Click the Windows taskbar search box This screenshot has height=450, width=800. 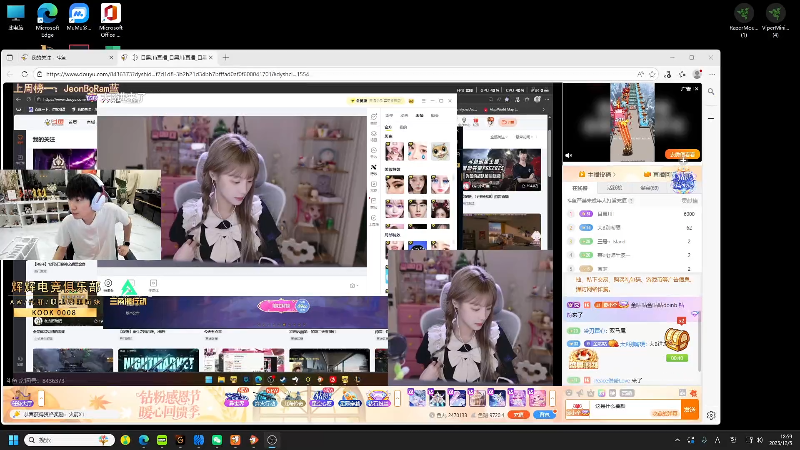point(70,440)
